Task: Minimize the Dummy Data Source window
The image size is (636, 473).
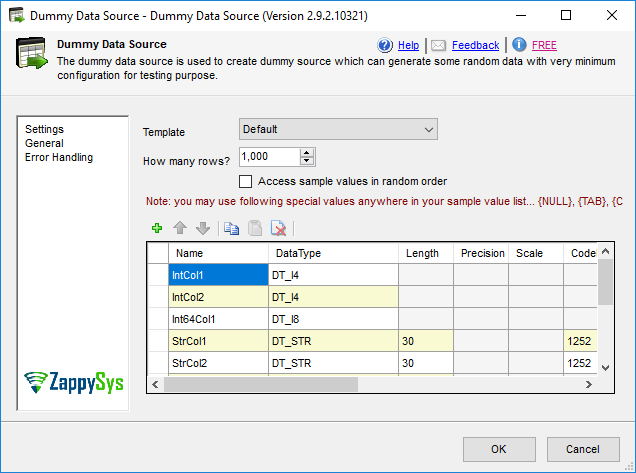Action: [521, 15]
